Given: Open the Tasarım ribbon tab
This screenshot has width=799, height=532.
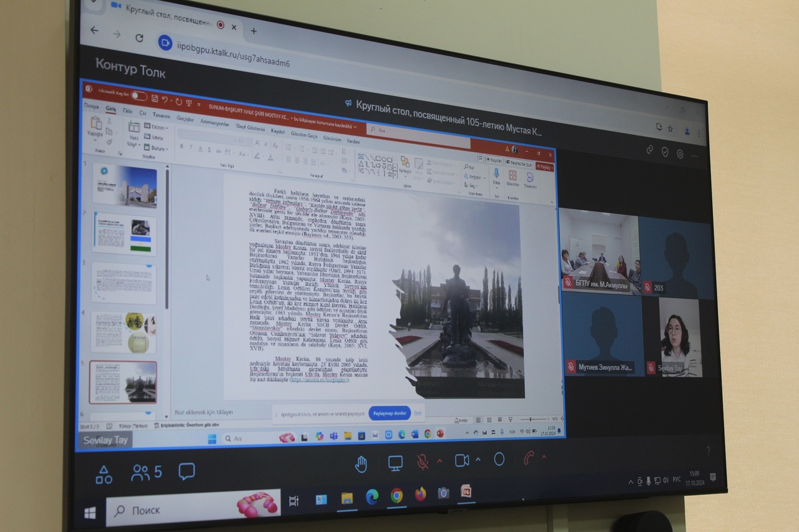Looking at the screenshot, I should click(161, 115).
